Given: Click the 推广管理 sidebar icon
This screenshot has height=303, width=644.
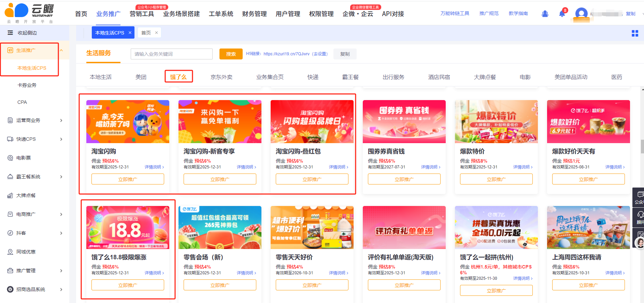Looking at the screenshot, I should tap(10, 271).
